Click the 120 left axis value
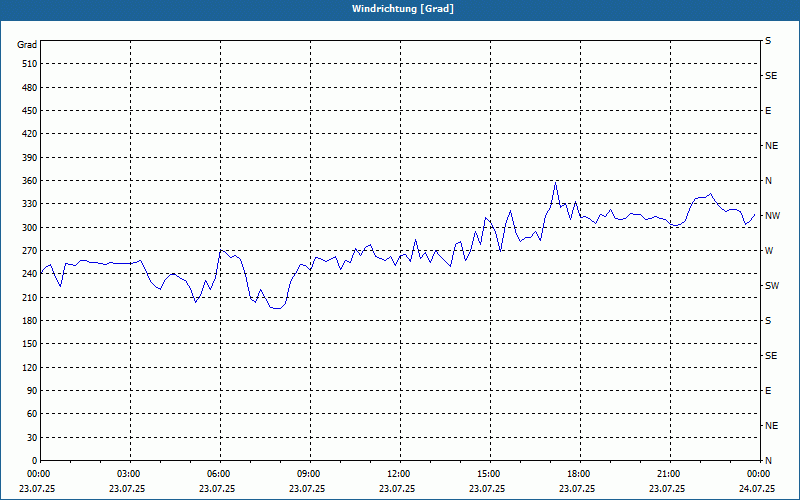 30,367
